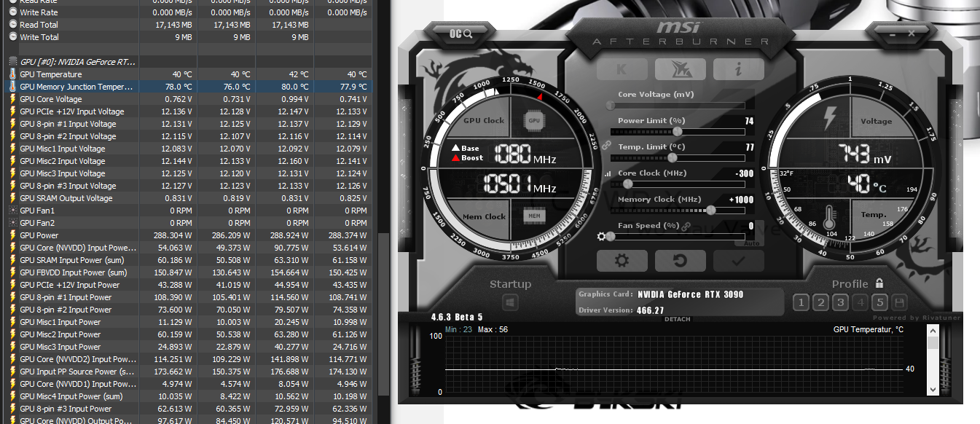Image resolution: width=980 pixels, height=424 pixels.
Task: Select profile slot 4
Action: [x=860, y=302]
